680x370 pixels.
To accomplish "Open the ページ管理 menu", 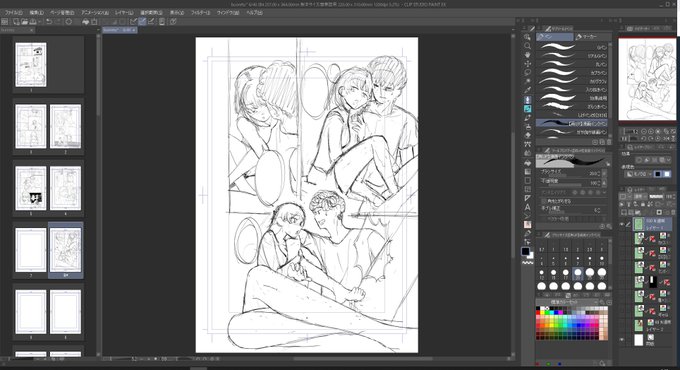I will 62,13.
